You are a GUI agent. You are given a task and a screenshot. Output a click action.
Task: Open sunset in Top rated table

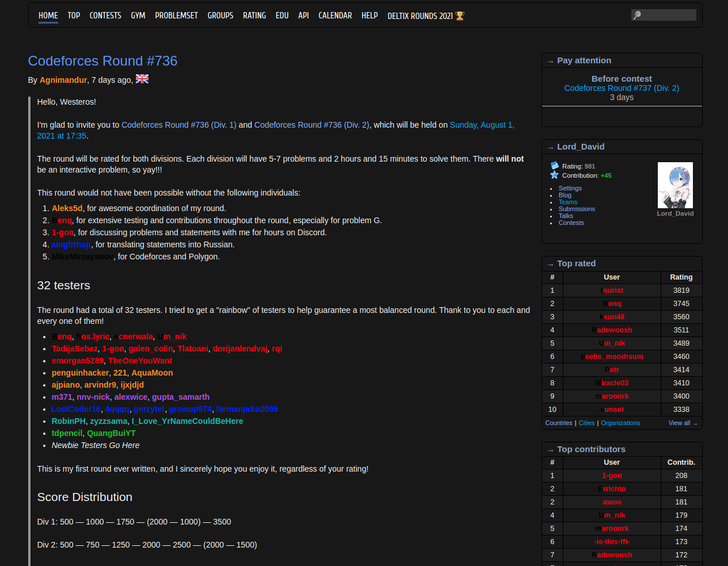[612, 410]
